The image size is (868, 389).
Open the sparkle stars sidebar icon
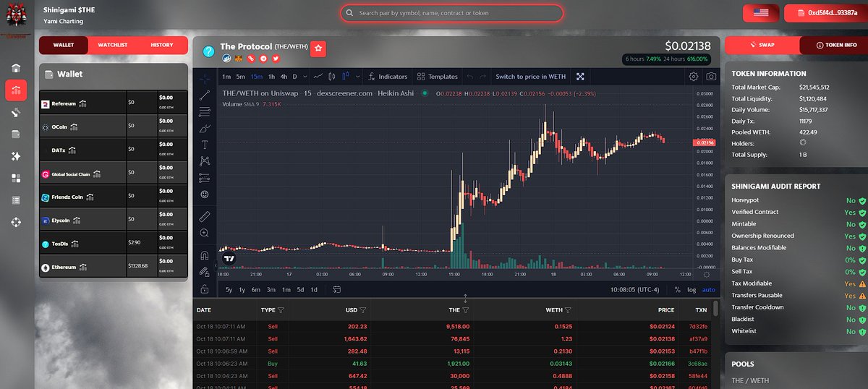[16, 156]
